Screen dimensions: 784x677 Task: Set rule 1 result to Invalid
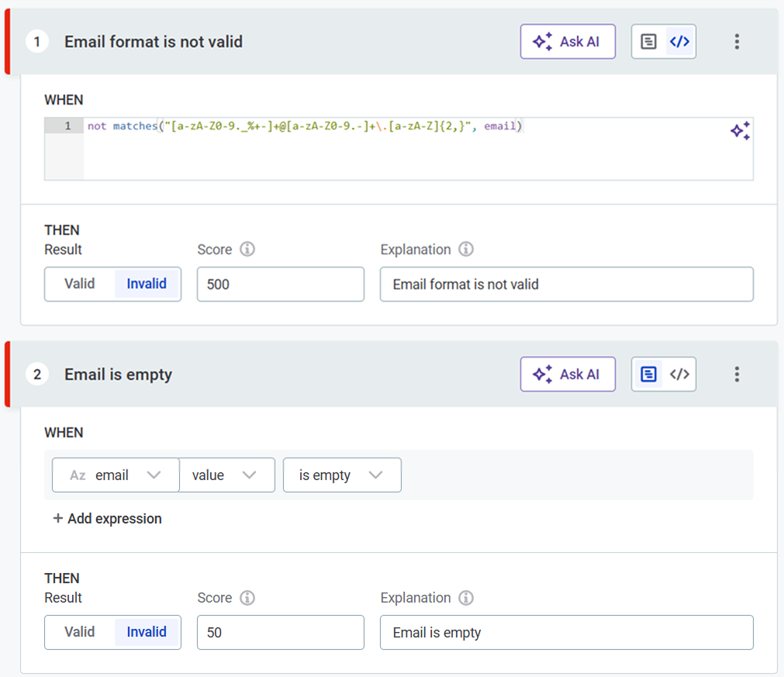tap(147, 284)
